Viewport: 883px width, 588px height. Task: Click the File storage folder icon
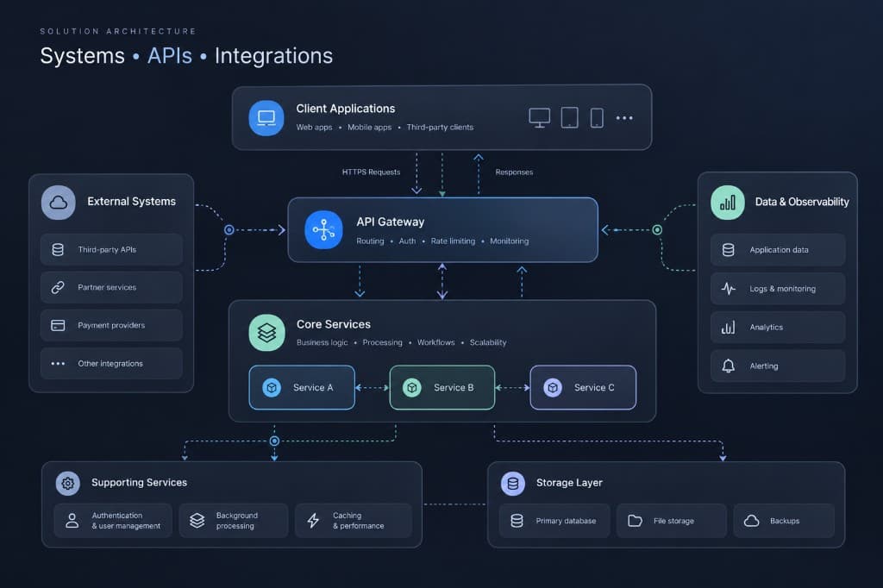[x=635, y=521]
